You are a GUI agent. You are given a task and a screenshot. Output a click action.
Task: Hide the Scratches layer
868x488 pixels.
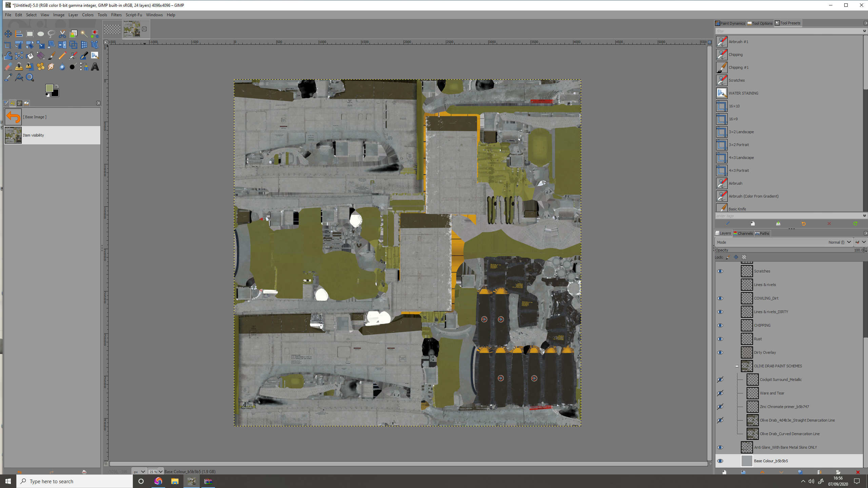[x=720, y=271]
